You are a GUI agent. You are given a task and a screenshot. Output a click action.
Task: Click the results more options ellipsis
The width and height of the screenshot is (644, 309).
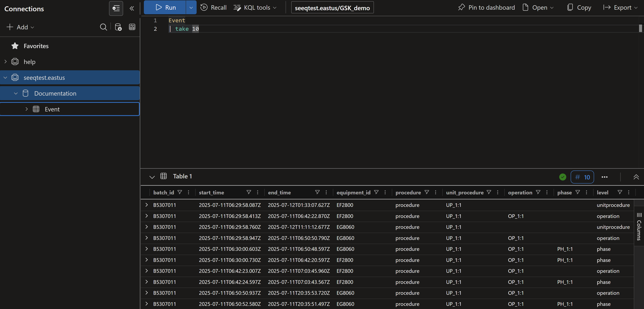tap(604, 177)
